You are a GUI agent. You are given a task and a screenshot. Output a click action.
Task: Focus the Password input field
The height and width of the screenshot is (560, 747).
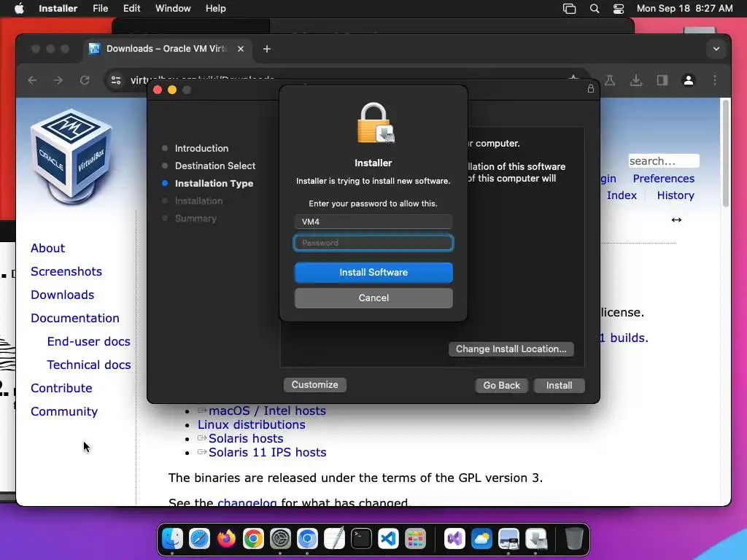coord(373,243)
